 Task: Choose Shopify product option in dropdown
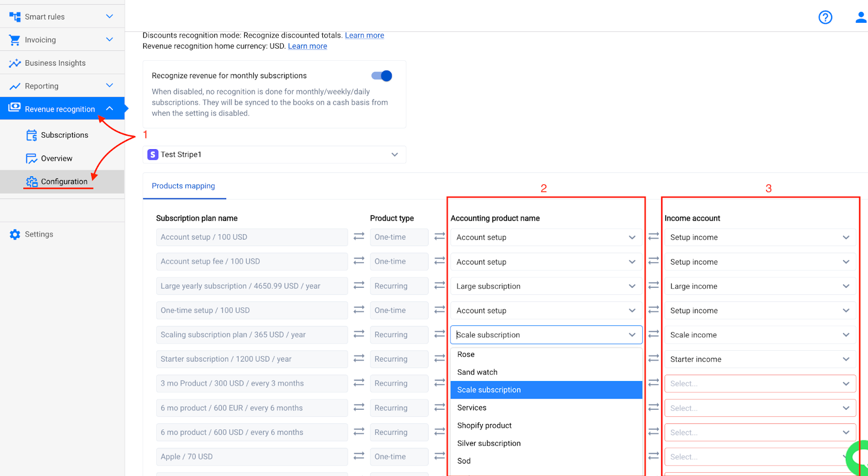tap(484, 426)
